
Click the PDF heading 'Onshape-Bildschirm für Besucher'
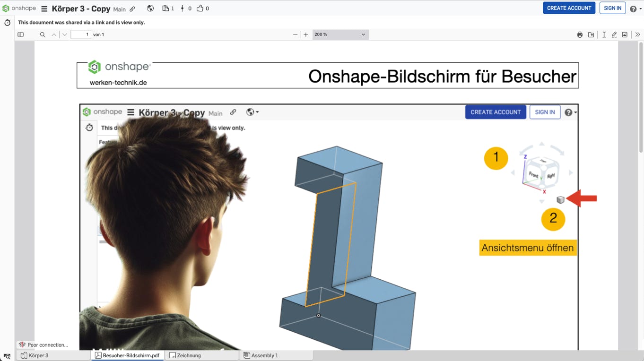click(442, 76)
